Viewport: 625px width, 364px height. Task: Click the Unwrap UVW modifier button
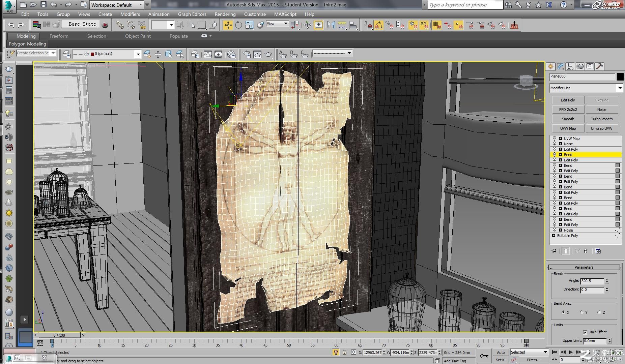601,128
